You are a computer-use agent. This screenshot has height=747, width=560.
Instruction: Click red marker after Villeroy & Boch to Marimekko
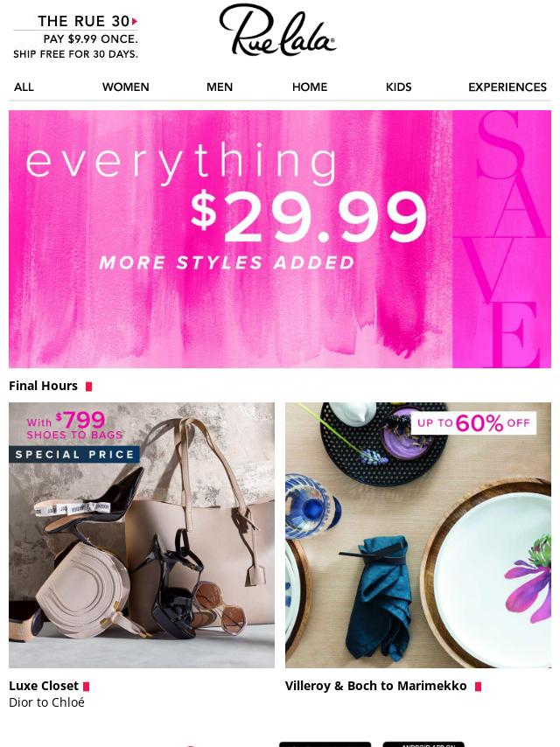click(x=479, y=687)
